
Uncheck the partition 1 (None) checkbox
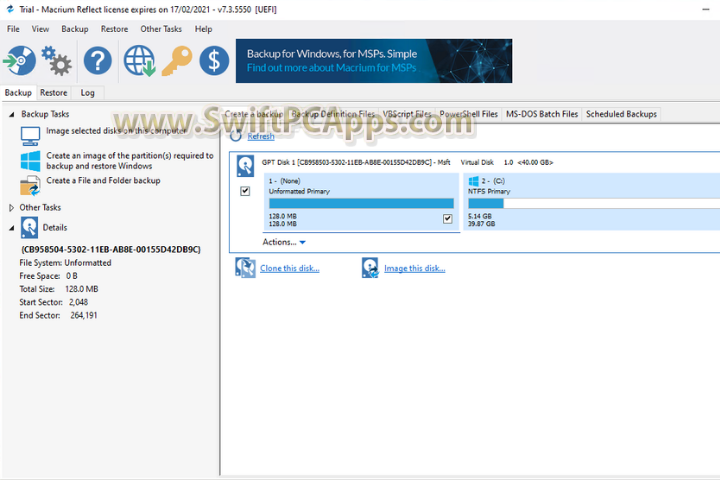pos(448,219)
